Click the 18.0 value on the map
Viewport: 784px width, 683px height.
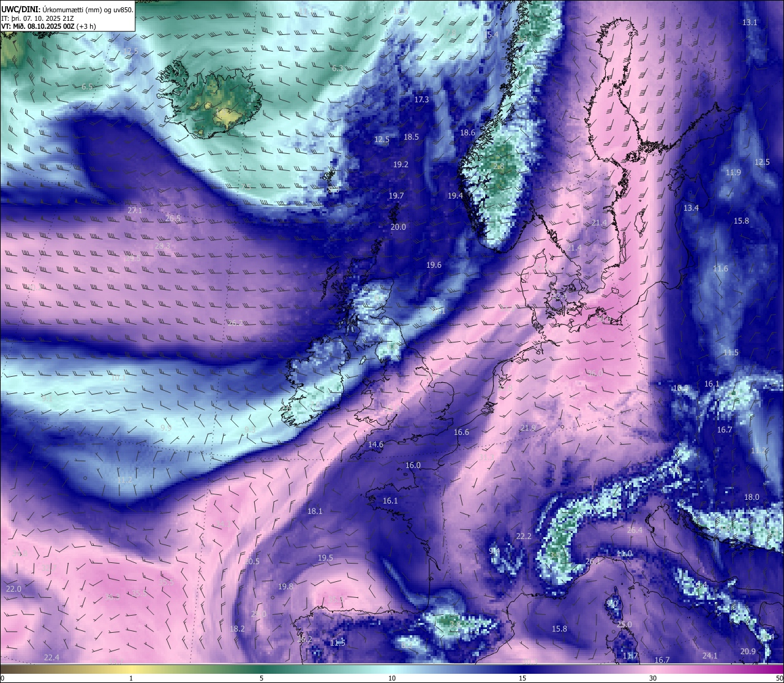click(752, 497)
